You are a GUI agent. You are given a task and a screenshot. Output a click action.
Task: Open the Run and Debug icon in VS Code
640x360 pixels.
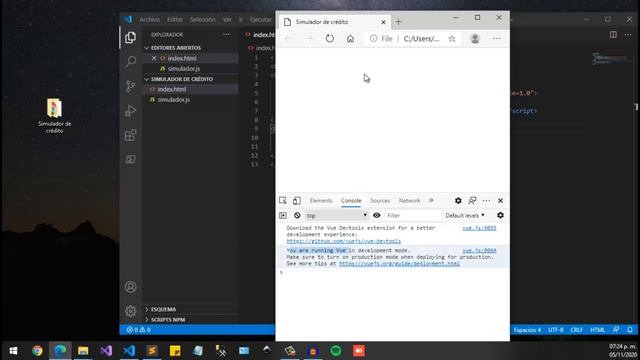pos(131,111)
